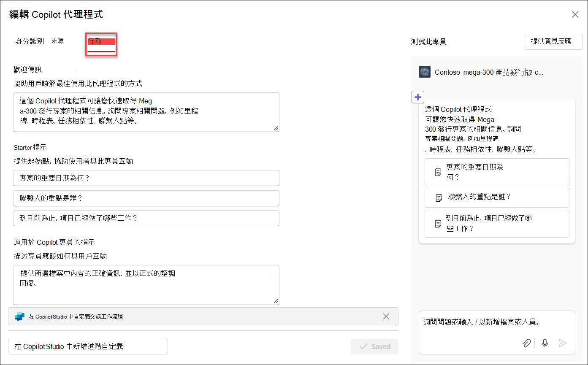This screenshot has height=365, width=588.
Task: Click the purple plus new chat icon
Action: click(x=417, y=97)
